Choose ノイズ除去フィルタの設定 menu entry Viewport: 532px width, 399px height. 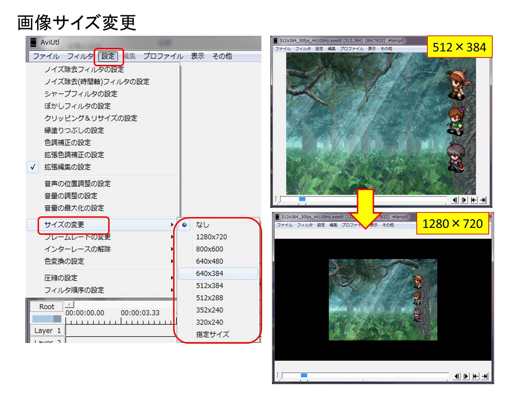click(x=84, y=70)
